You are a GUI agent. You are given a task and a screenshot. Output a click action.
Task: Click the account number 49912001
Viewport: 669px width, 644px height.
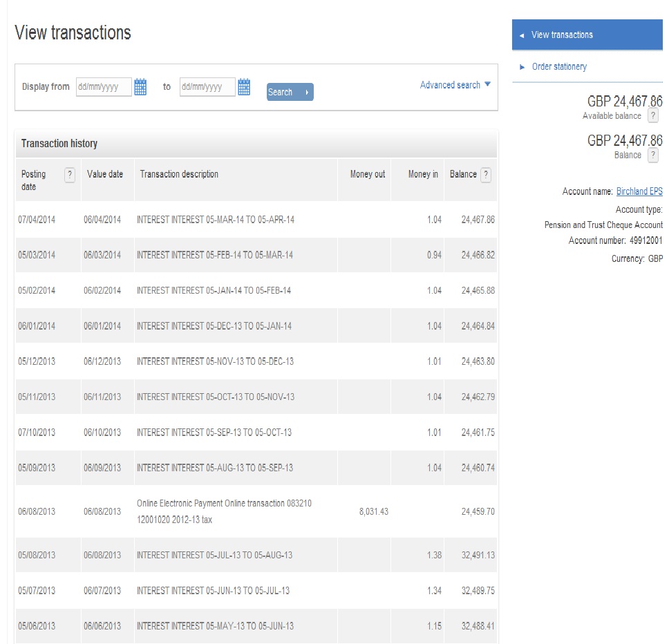[646, 240]
